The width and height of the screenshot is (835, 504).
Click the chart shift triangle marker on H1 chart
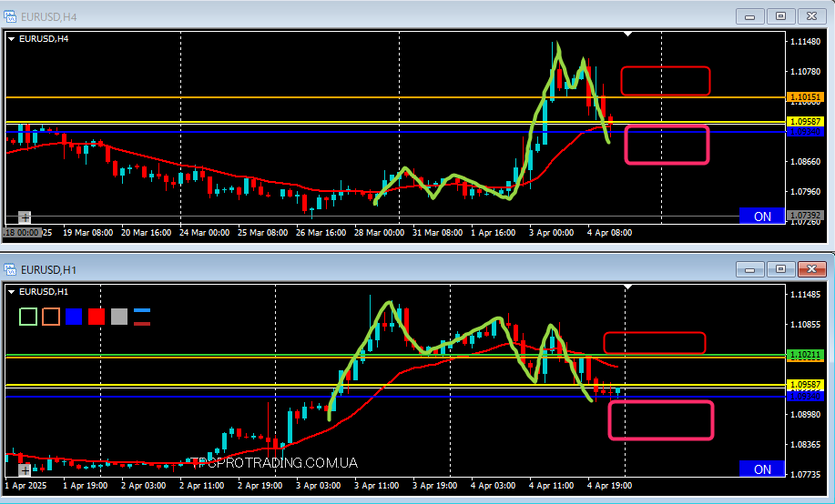626,287
